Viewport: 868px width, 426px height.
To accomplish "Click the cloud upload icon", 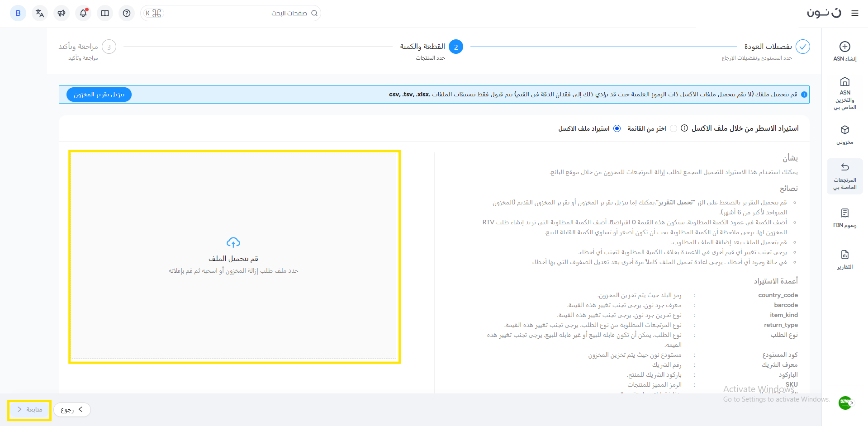I will (233, 243).
